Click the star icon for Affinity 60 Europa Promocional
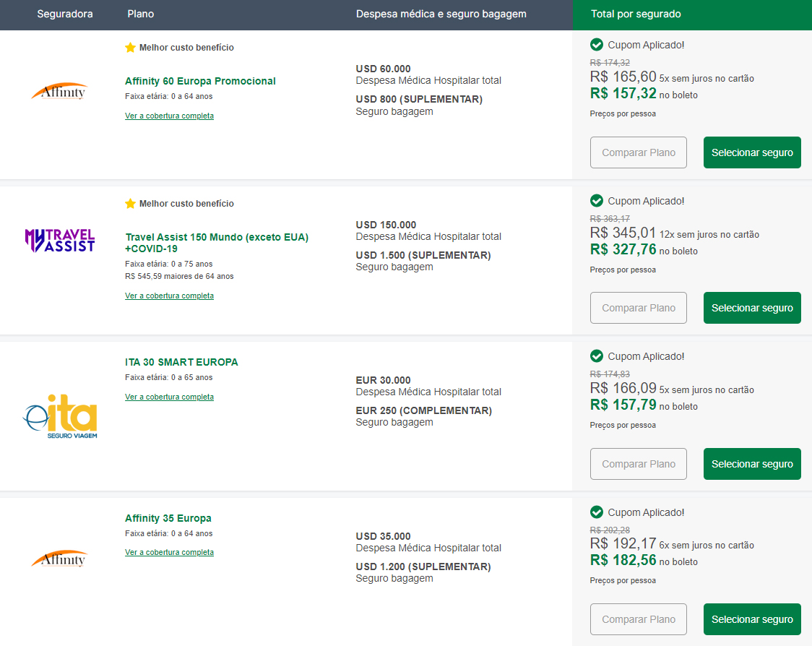The image size is (812, 646). coord(130,47)
